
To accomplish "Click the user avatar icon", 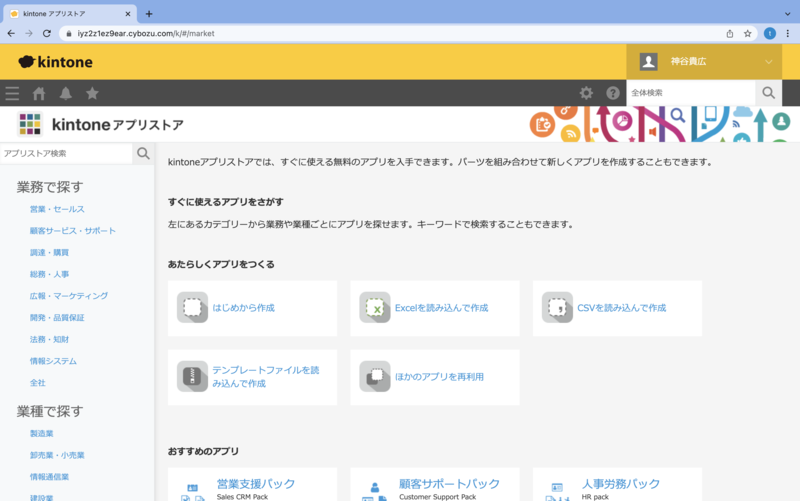I will click(x=648, y=62).
